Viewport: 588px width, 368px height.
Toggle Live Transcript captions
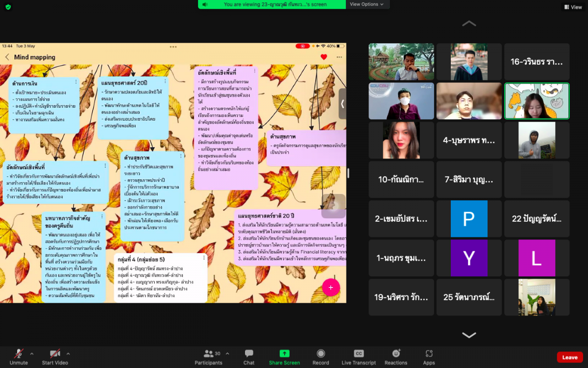[x=359, y=357]
